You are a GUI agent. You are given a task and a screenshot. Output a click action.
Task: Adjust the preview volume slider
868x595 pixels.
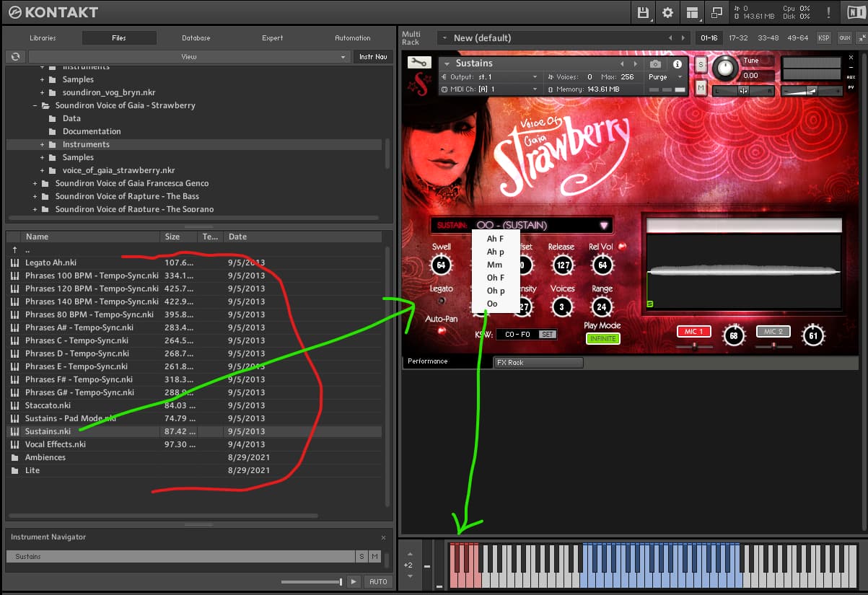(312, 581)
